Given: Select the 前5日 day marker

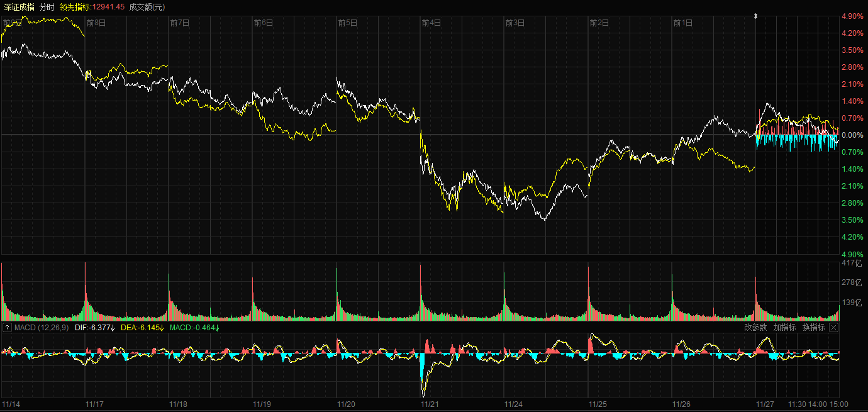Looking at the screenshot, I should point(347,23).
